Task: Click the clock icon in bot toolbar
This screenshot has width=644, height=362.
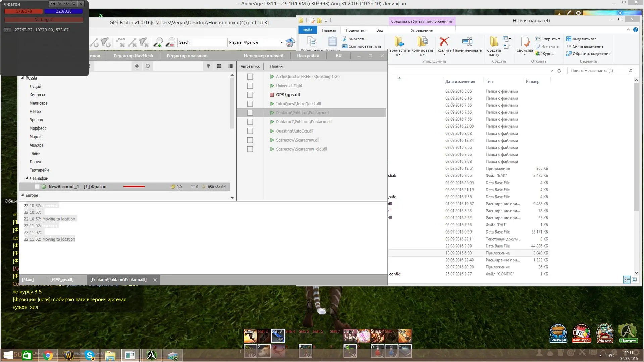Action: [148, 66]
